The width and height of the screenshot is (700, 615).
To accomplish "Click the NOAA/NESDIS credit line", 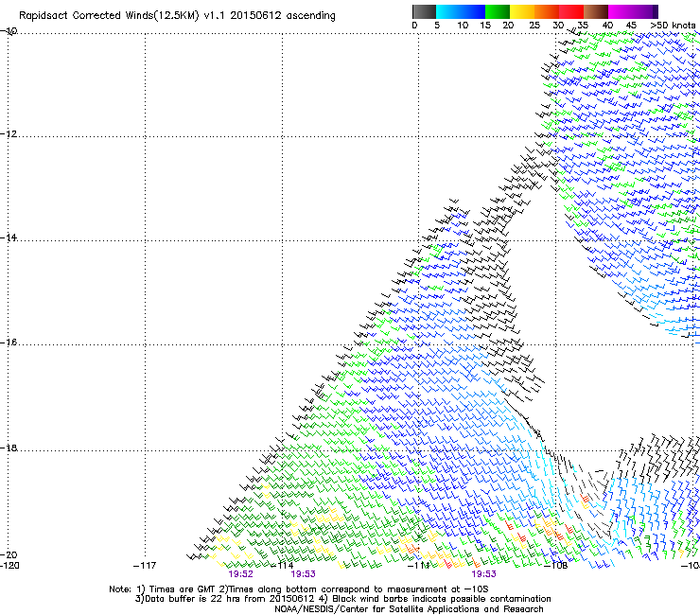I will [409, 609].
